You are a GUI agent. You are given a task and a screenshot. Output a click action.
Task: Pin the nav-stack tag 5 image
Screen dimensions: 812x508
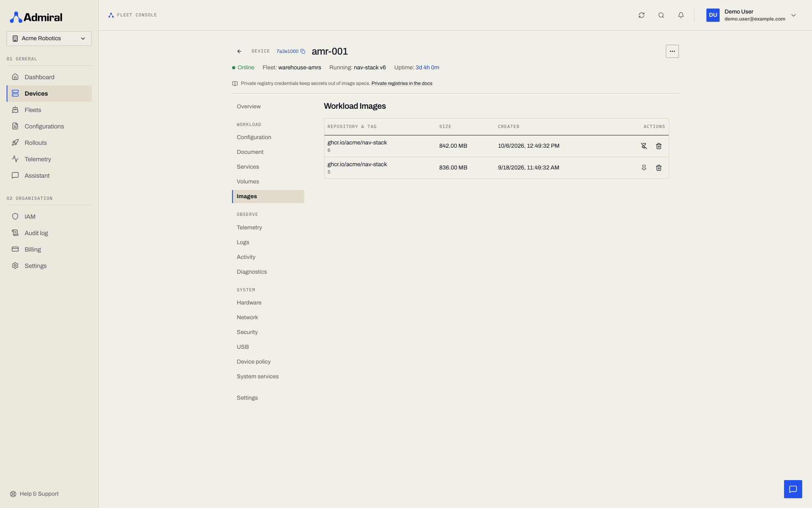click(x=644, y=168)
